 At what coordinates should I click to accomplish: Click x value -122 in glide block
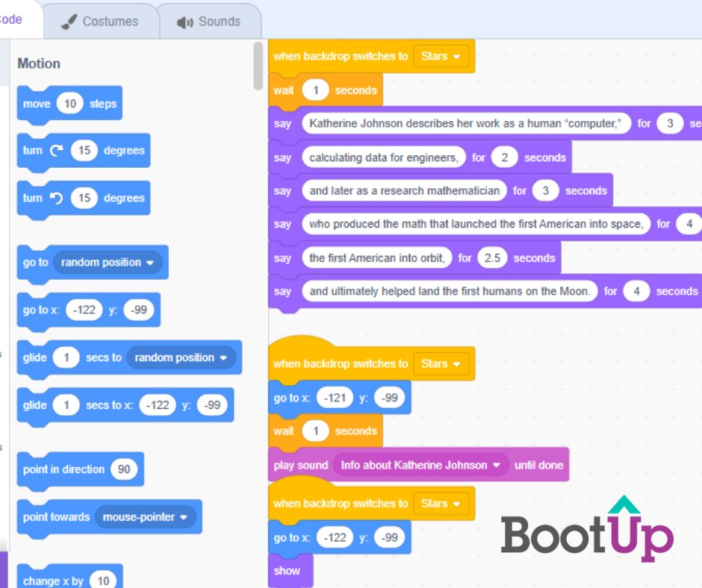158,405
